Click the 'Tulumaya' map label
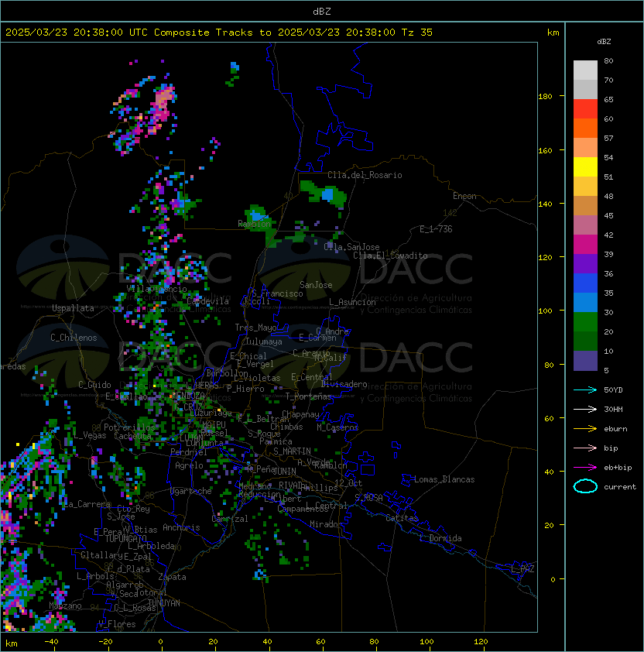644x652 pixels. pos(264,341)
